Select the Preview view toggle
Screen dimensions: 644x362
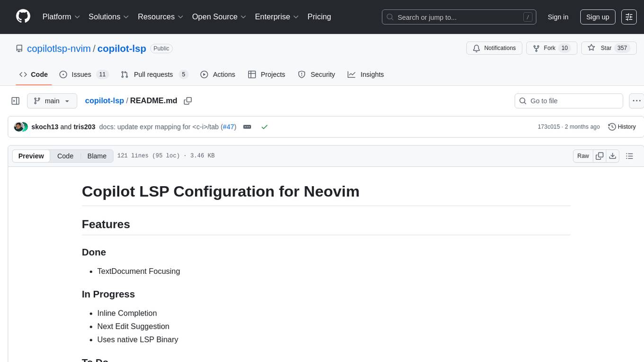tap(31, 156)
